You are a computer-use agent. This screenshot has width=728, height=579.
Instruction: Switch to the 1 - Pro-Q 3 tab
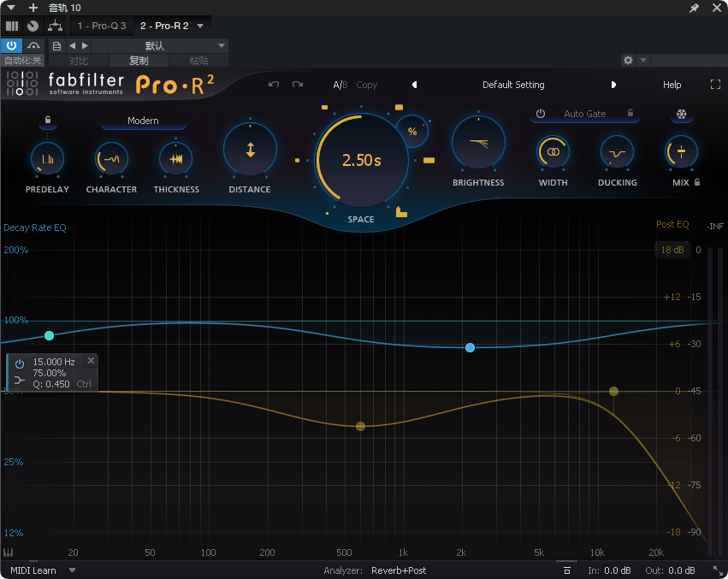click(102, 26)
